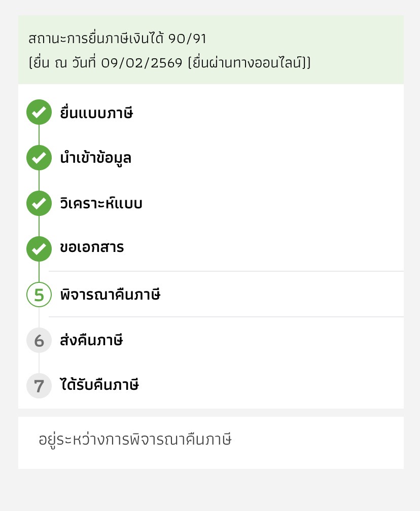Click the ยื่นผ่านทางออนไลน์ text in header
420x511 pixels.
click(247, 63)
